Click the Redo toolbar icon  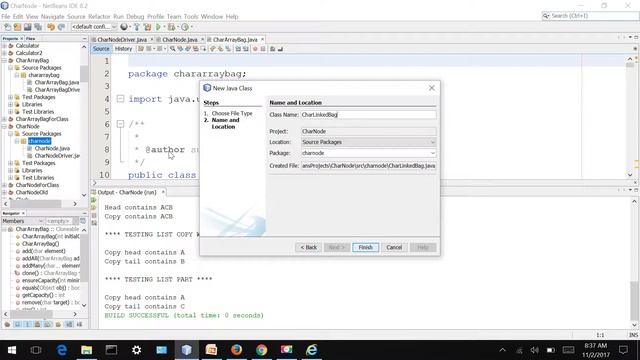click(x=61, y=27)
